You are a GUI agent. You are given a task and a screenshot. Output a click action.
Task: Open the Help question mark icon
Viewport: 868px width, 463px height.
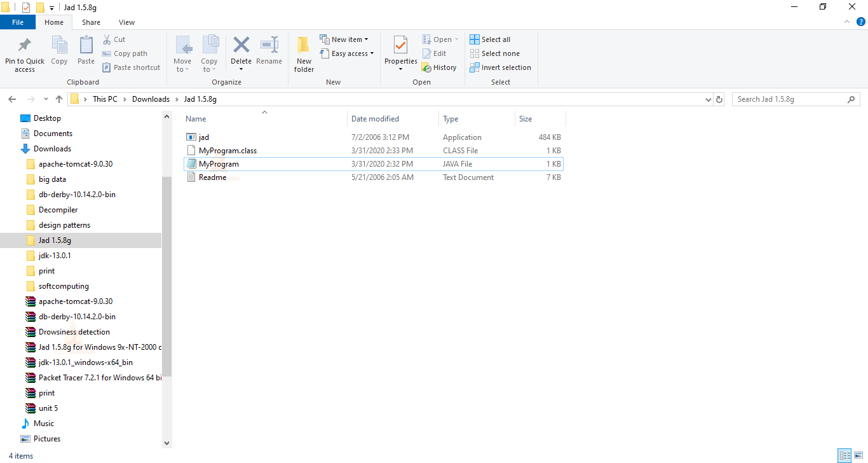pyautogui.click(x=861, y=22)
